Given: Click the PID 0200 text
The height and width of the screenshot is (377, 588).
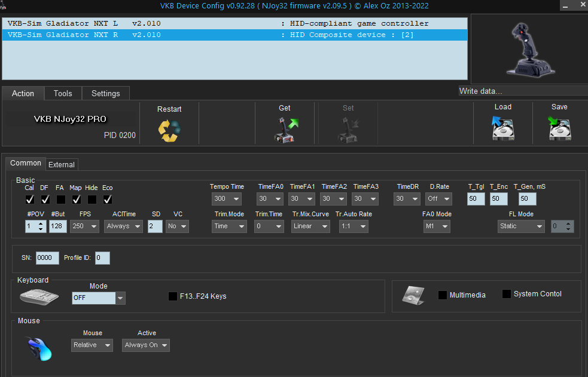Looking at the screenshot, I should point(120,135).
